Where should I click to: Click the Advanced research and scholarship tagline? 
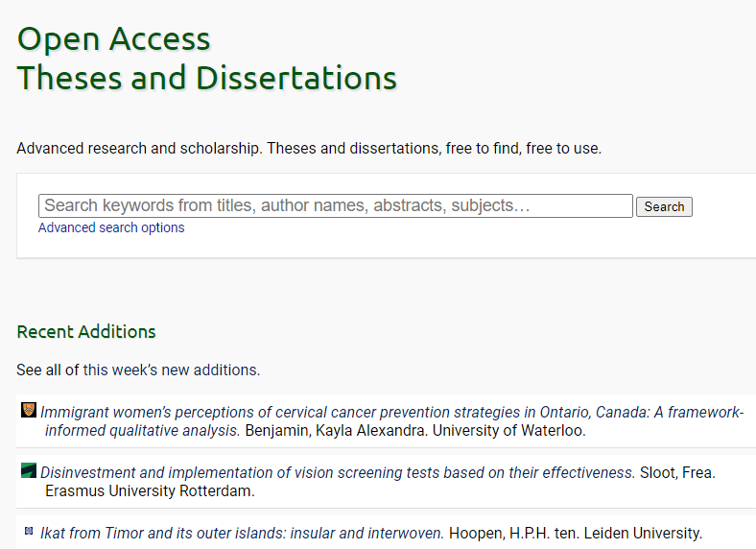[x=309, y=149]
